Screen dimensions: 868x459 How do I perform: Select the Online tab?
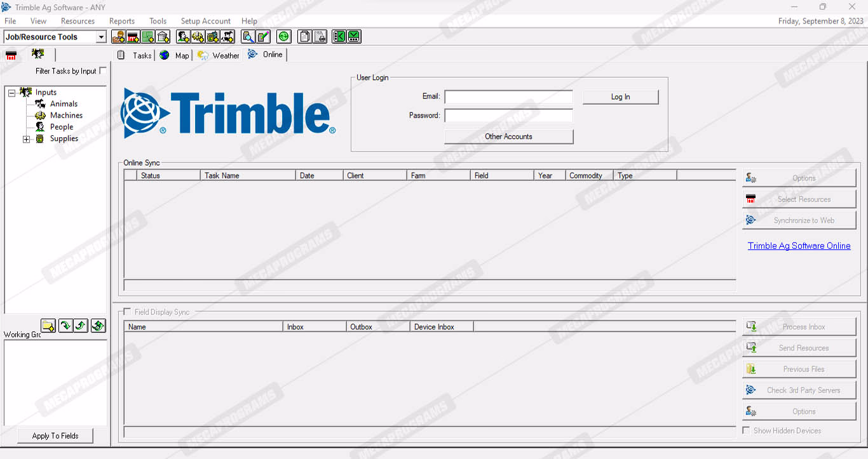pyautogui.click(x=265, y=55)
